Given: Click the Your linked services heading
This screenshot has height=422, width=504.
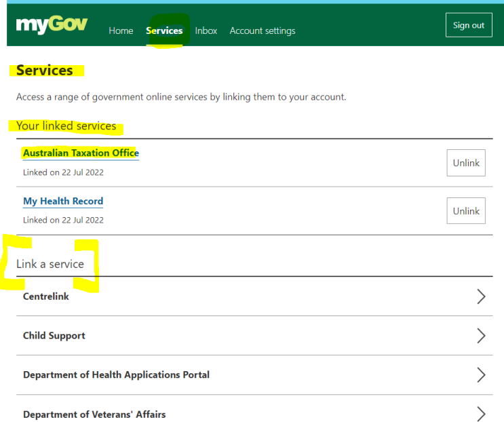Looking at the screenshot, I should [x=66, y=126].
